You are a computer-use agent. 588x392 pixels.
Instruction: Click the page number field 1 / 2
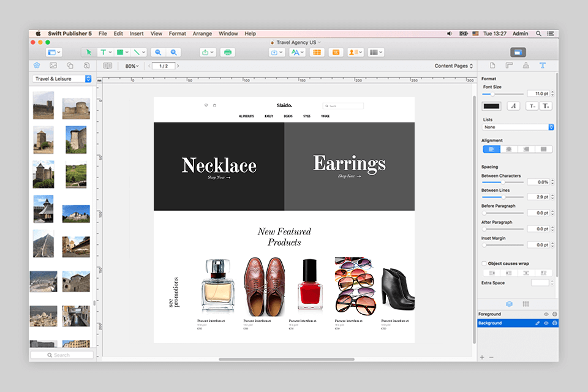coord(164,66)
